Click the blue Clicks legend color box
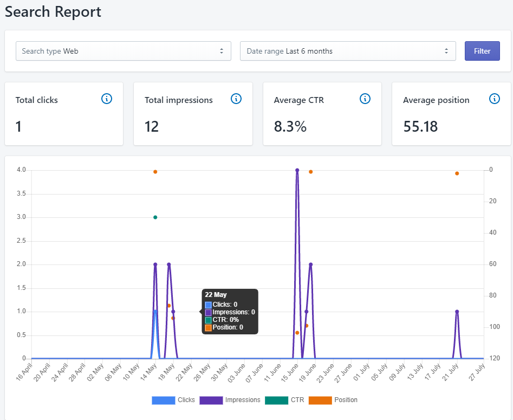This screenshot has height=420, width=513. click(x=164, y=400)
